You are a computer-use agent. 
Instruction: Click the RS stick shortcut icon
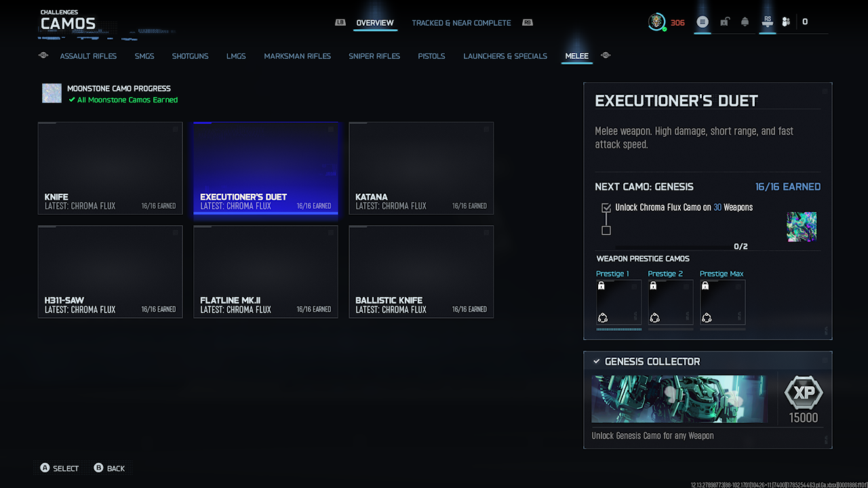coord(767,22)
